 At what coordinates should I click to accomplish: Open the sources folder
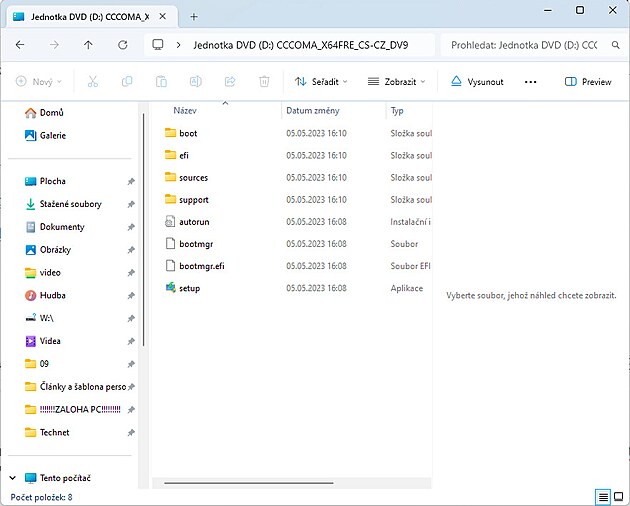point(193,178)
